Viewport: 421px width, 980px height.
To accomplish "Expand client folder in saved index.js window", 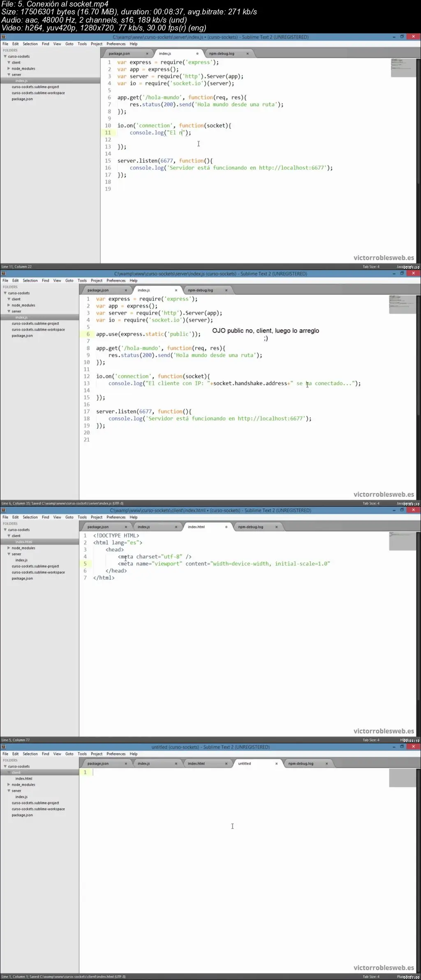I will coord(9,299).
